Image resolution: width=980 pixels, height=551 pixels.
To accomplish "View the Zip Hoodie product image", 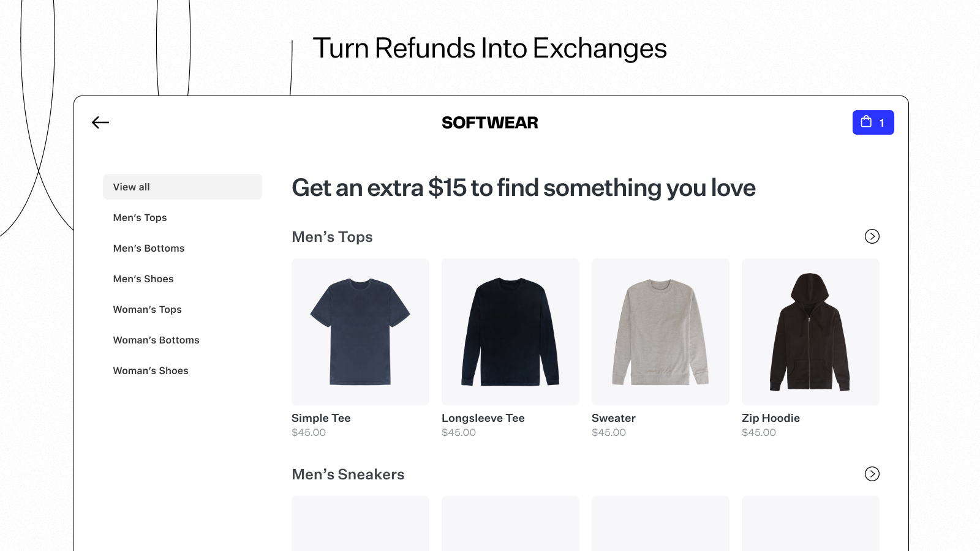I will [x=810, y=332].
